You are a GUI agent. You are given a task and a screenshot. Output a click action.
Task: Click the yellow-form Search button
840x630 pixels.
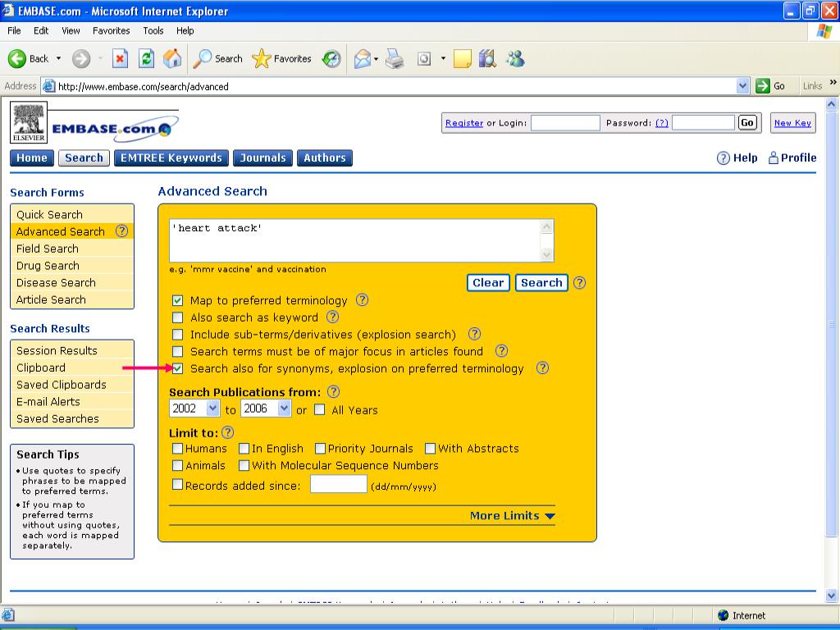point(541,283)
